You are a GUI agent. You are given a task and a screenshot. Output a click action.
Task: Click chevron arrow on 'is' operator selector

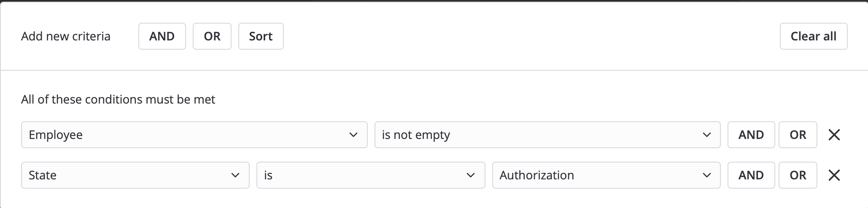tap(471, 175)
